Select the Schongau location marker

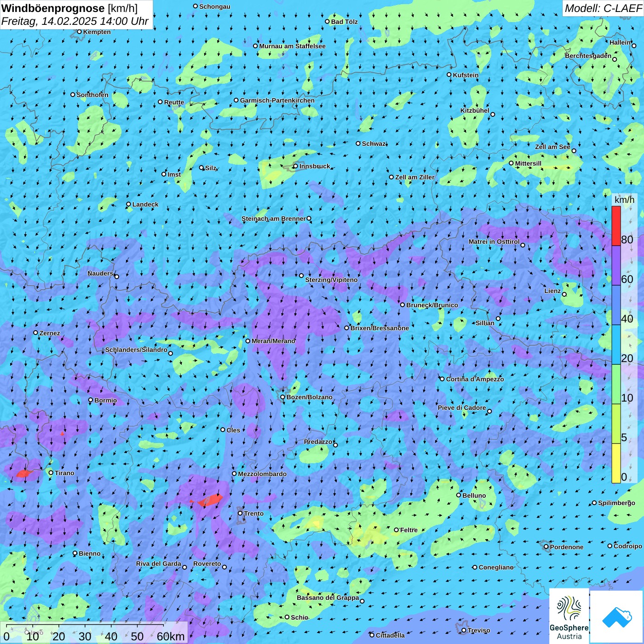click(195, 6)
